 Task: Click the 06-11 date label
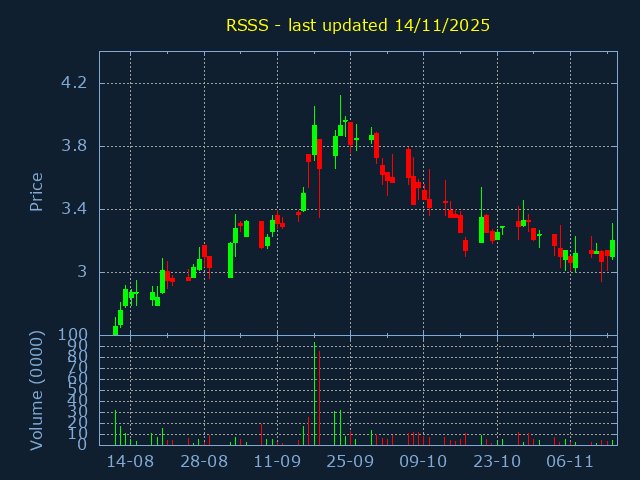coord(570,462)
